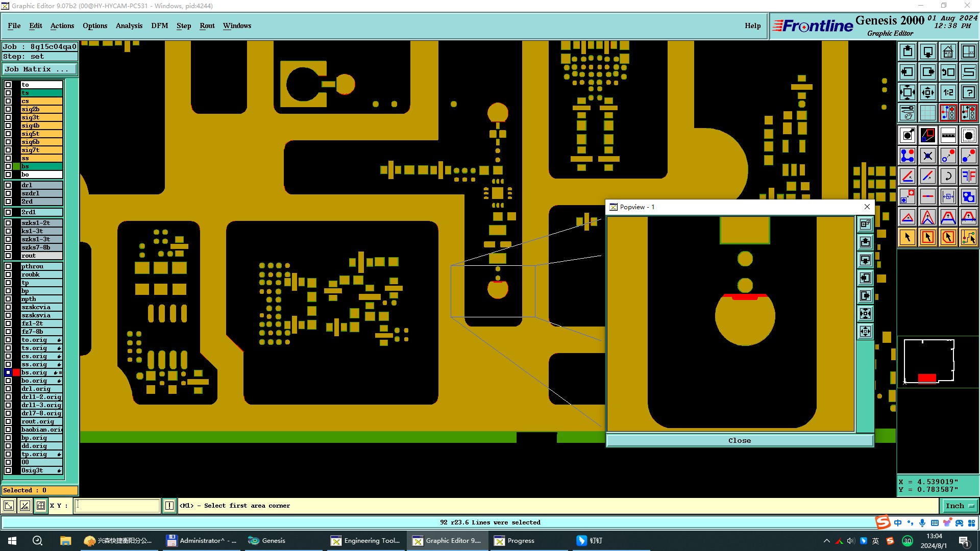Click the exclamation mark icon beside XY field
The height and width of the screenshot is (551, 980).
point(169,506)
